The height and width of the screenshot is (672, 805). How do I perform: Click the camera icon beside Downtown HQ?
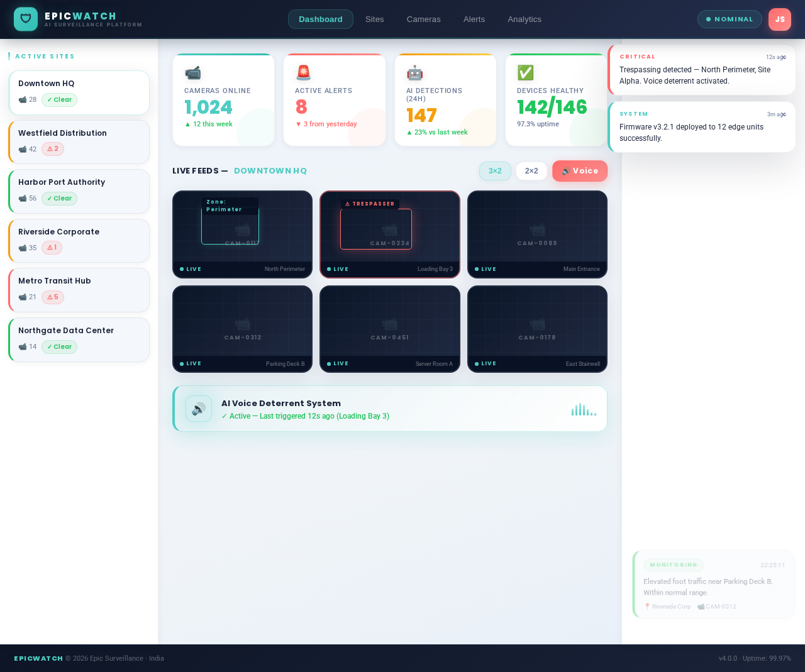pyautogui.click(x=21, y=99)
